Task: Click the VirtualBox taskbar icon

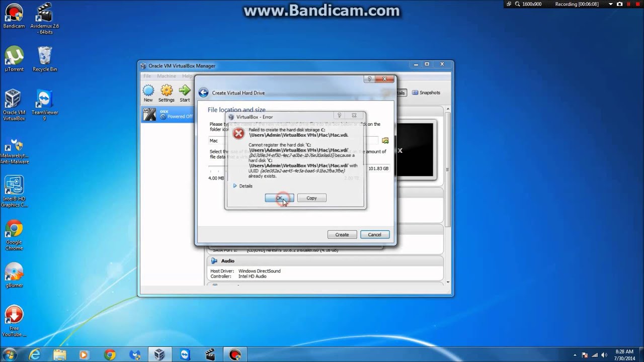Action: click(x=159, y=354)
